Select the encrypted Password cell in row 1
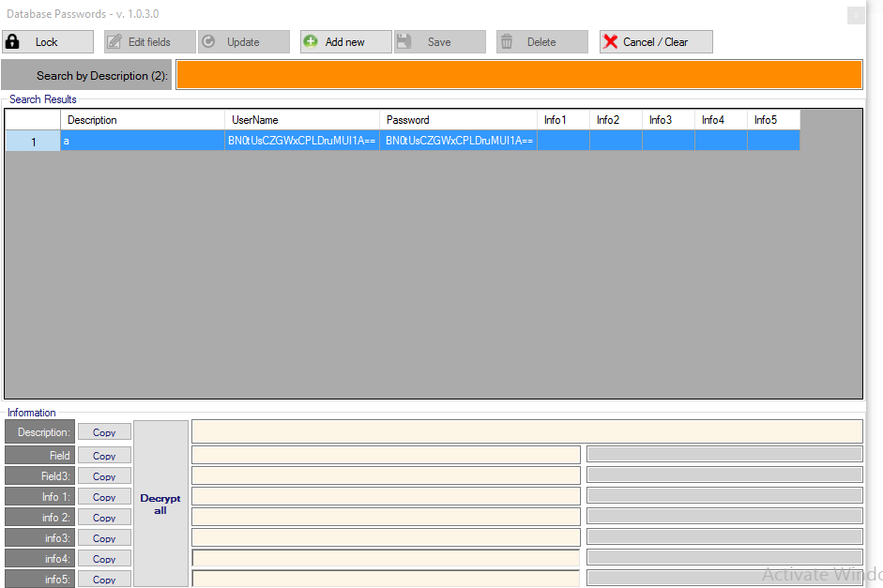The image size is (883, 588). (x=459, y=141)
